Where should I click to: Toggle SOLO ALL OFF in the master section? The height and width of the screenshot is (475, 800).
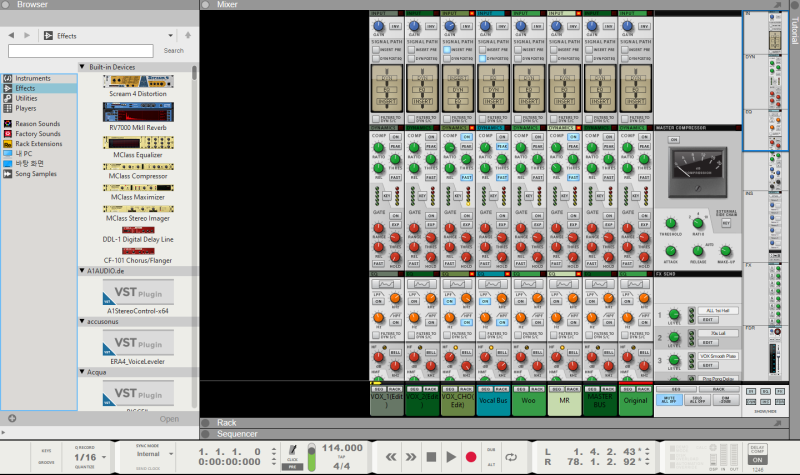click(697, 399)
